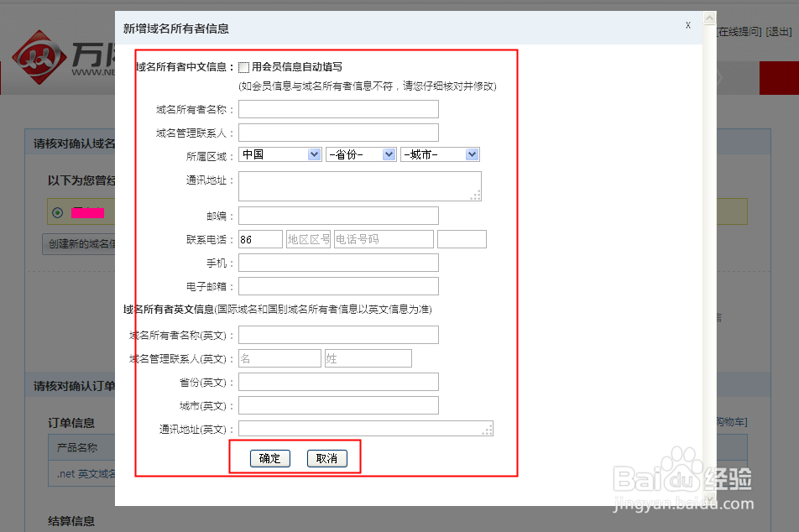The height and width of the screenshot is (532, 799).
Task: Click the 域名所有者名称 input field
Action: pos(338,108)
